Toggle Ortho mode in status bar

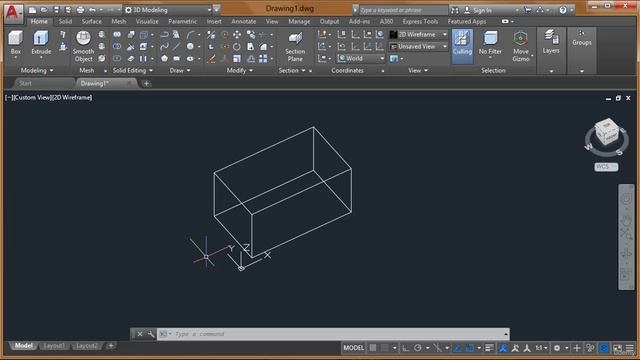click(x=406, y=348)
